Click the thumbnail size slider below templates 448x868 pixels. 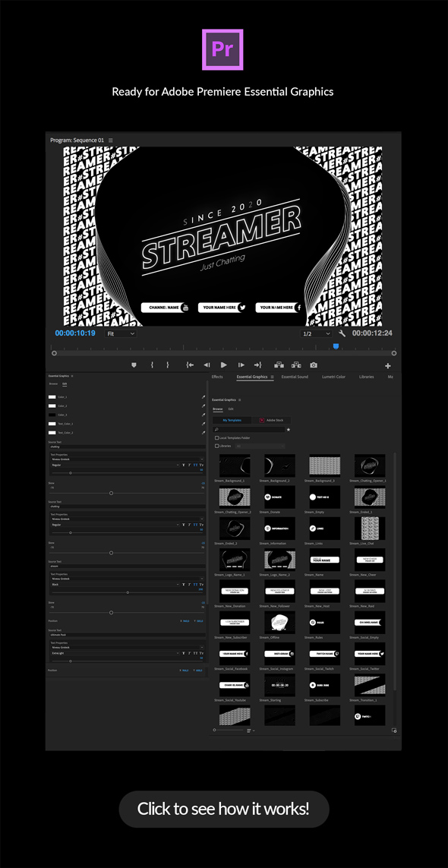point(228,731)
